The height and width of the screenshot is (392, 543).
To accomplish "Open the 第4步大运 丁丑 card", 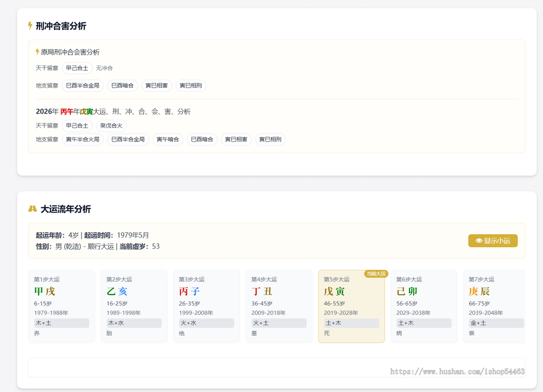I will coord(279,307).
